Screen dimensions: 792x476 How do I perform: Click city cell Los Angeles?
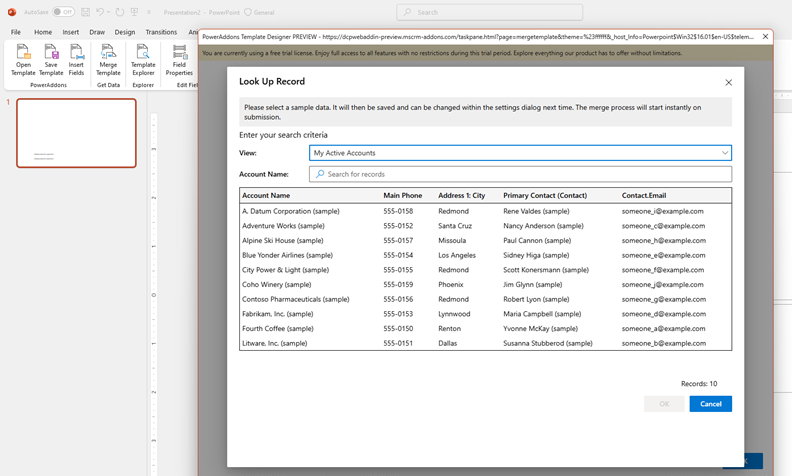click(457, 255)
